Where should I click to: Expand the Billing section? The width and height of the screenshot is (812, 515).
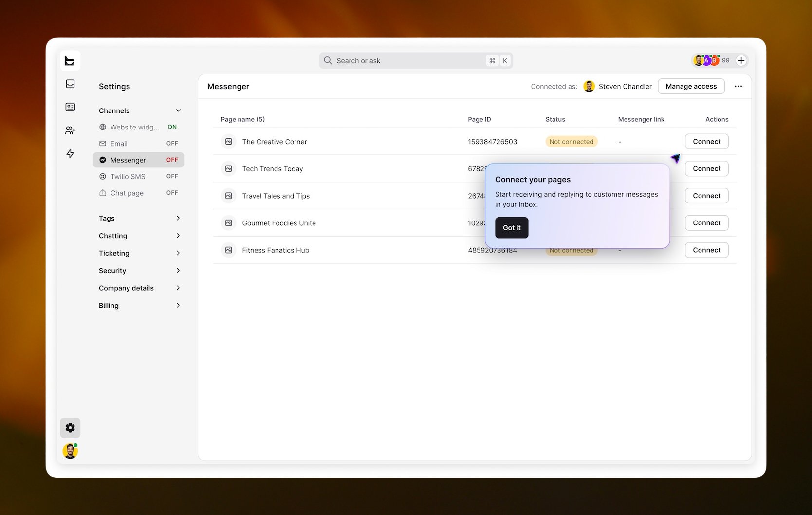[140, 306]
